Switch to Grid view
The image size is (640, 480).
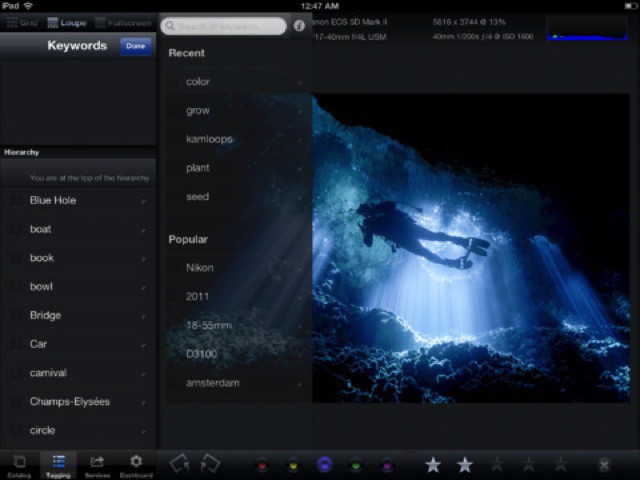click(22, 21)
